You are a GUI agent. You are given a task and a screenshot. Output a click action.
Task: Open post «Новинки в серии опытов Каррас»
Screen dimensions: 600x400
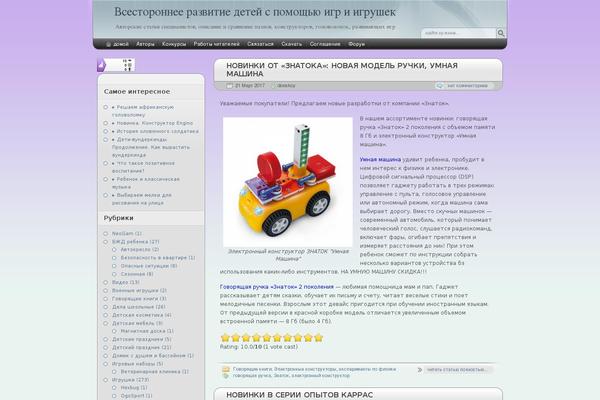[300, 395]
